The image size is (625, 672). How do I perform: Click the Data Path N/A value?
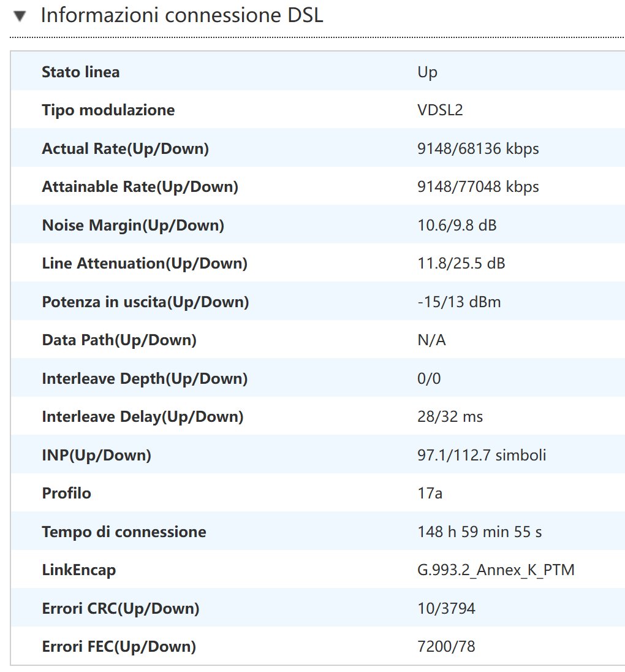pos(431,340)
